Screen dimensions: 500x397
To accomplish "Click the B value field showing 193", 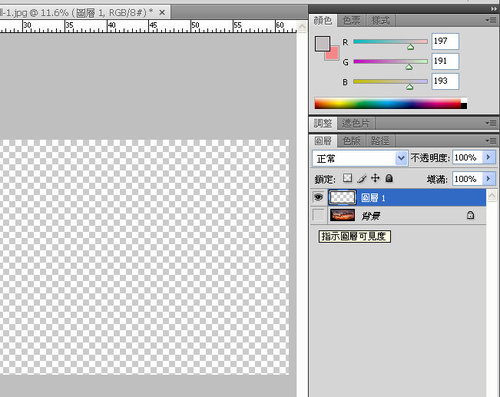I will tap(445, 81).
